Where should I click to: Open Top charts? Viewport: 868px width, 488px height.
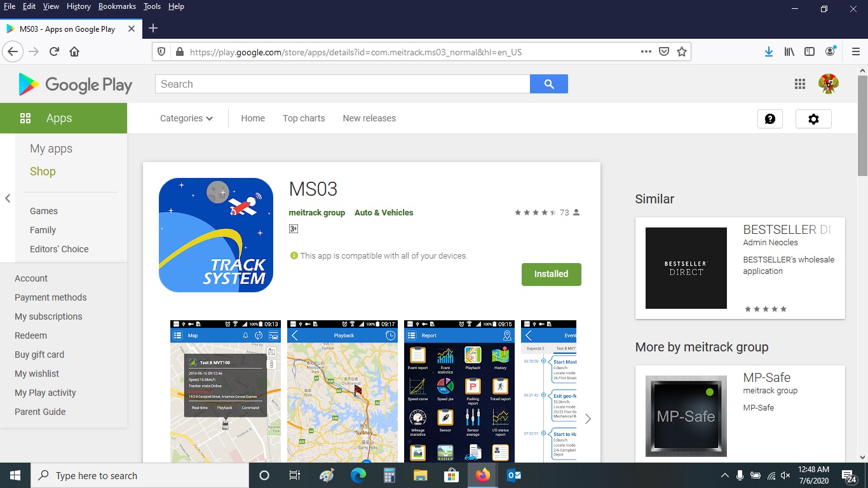(x=304, y=118)
